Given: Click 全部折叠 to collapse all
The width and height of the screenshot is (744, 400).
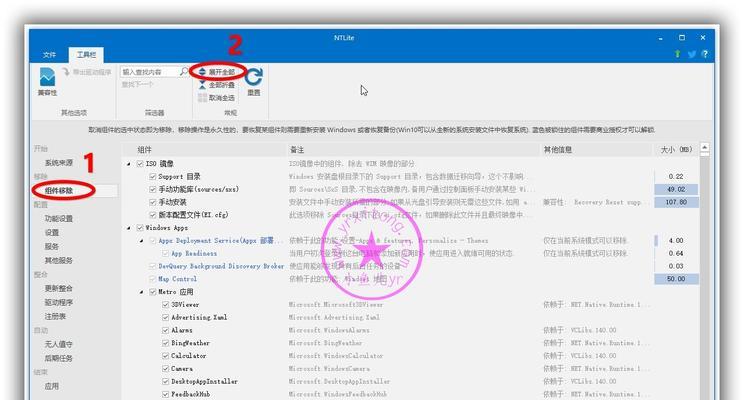Looking at the screenshot, I should click(x=217, y=85).
